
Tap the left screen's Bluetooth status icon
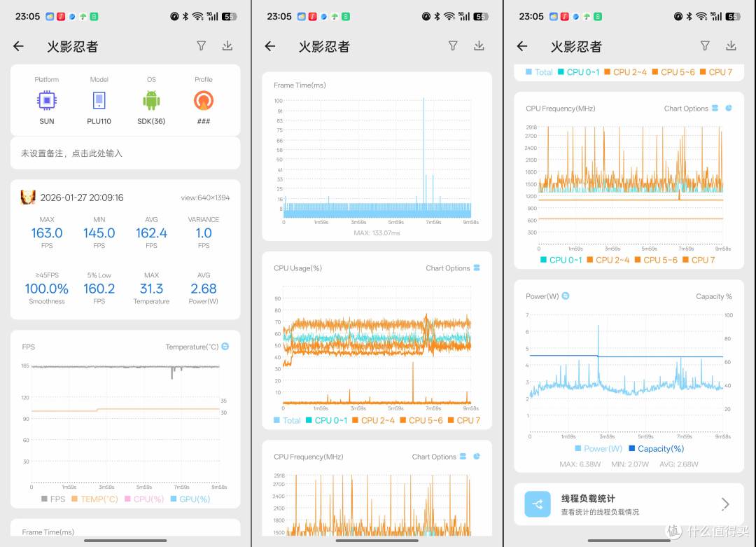(x=185, y=16)
